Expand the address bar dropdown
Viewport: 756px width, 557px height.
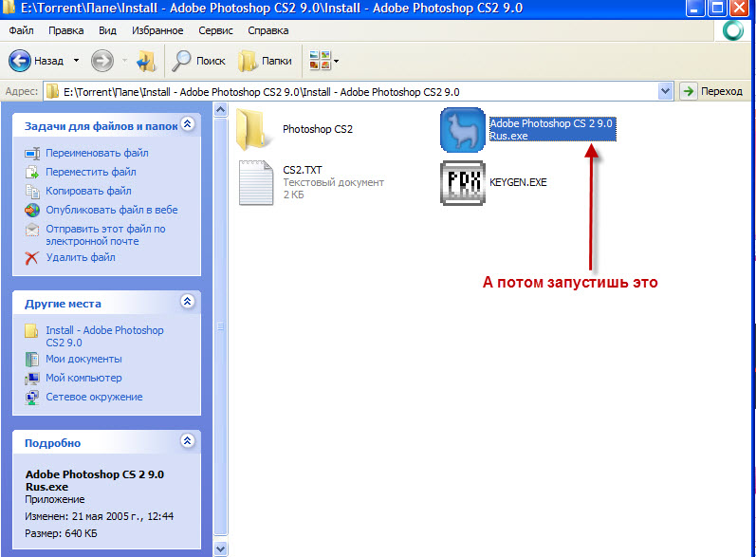(665, 91)
